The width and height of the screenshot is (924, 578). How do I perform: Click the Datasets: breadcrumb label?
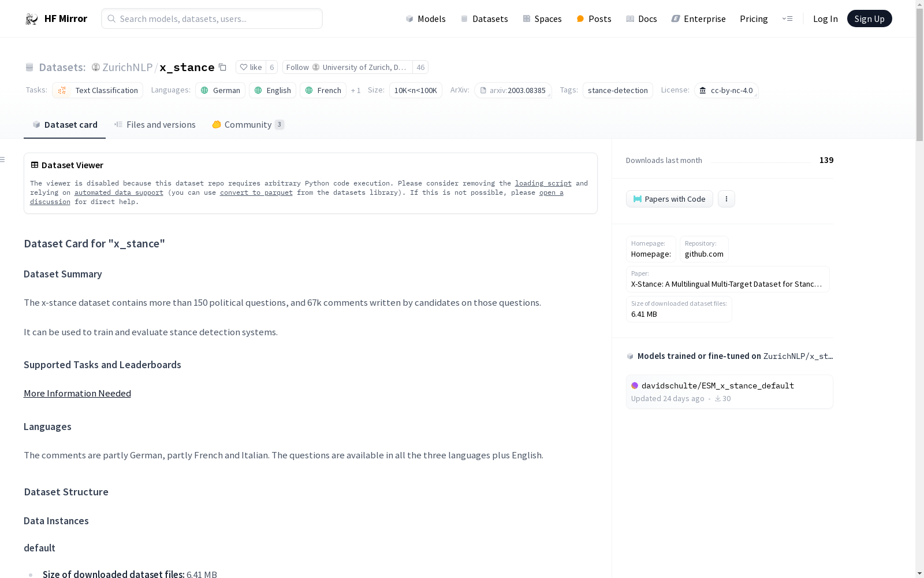pyautogui.click(x=62, y=67)
